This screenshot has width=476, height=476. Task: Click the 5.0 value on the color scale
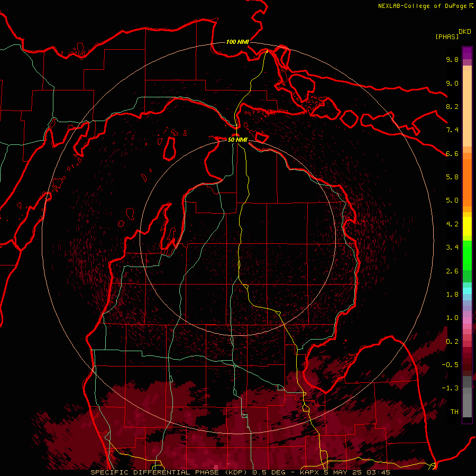452,200
